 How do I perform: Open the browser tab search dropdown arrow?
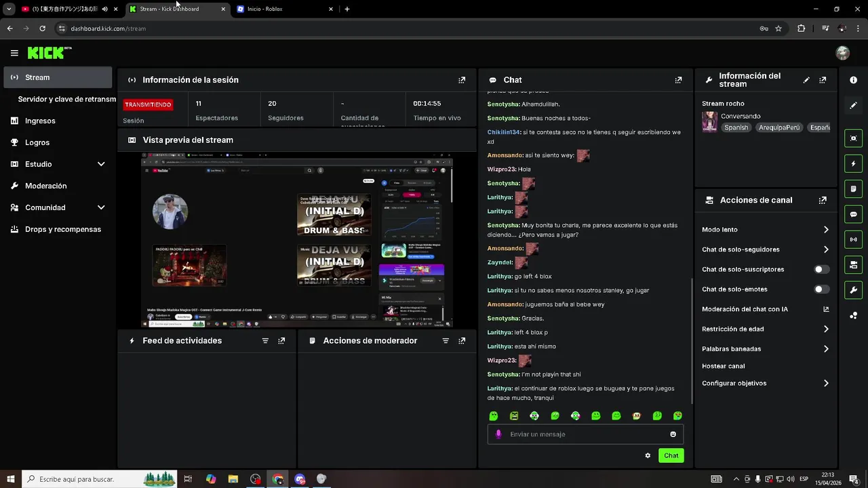[9, 9]
